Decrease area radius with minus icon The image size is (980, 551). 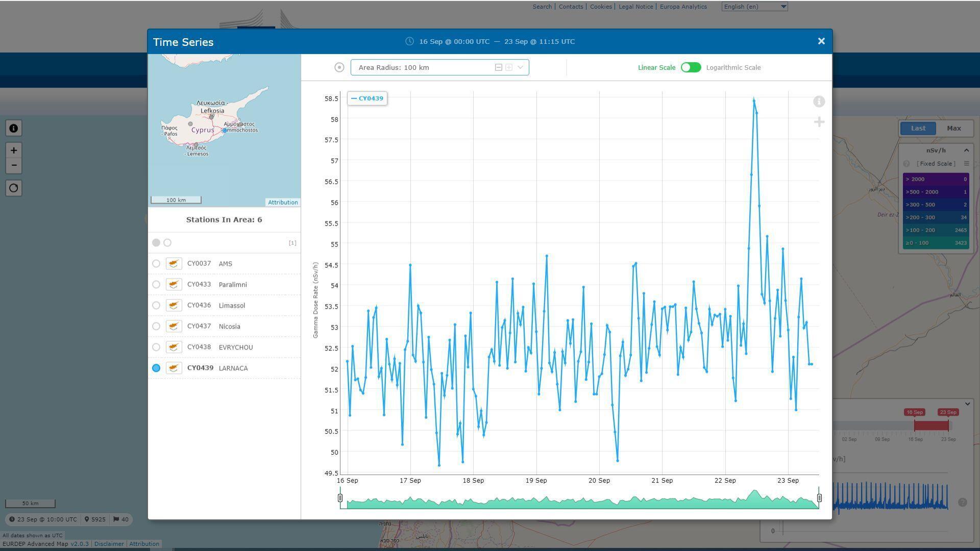pos(498,67)
